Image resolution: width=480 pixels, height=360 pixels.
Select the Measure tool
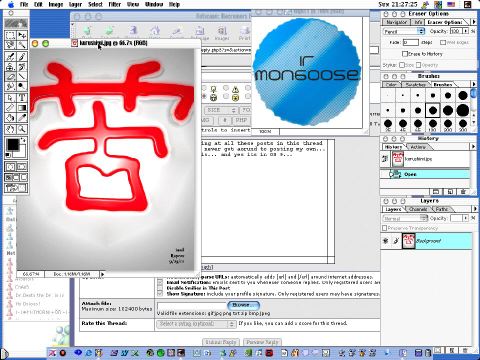point(10,108)
